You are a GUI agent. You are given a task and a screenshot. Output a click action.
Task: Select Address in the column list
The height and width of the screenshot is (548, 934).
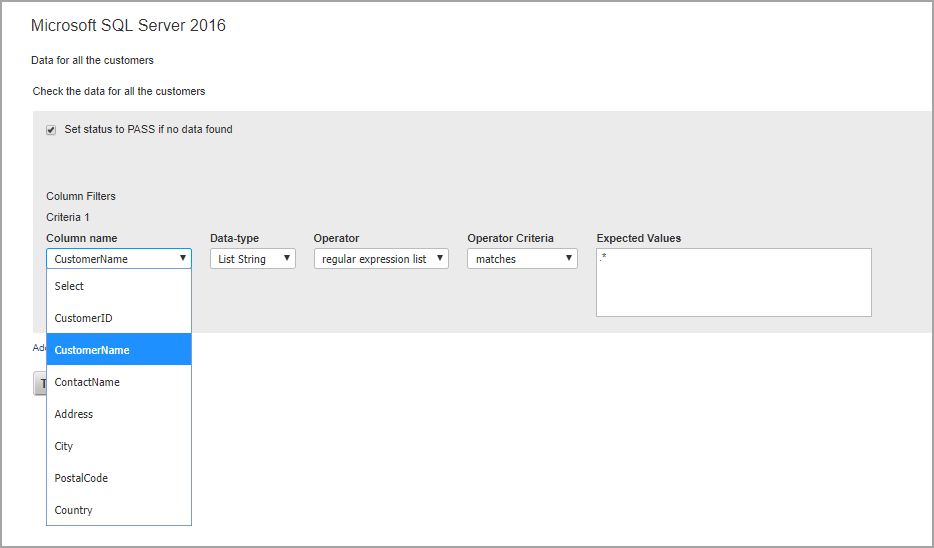tap(118, 414)
